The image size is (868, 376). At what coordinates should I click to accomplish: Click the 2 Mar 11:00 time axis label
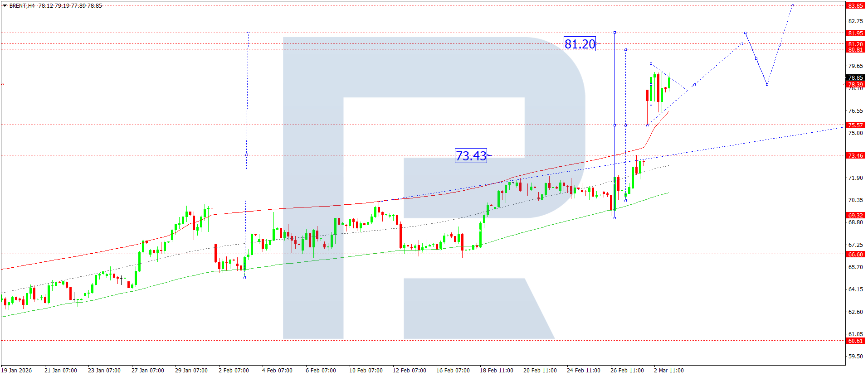[668, 371]
